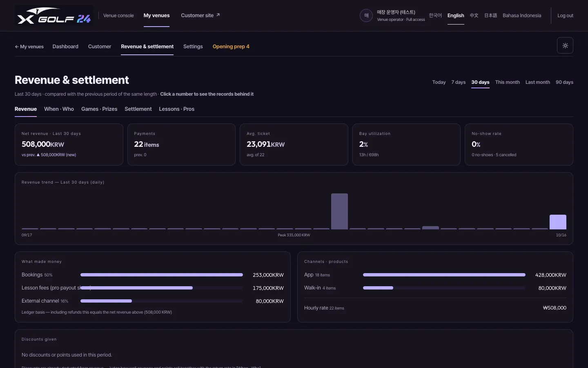Select the Last month period filter
The height and width of the screenshot is (368, 588).
click(538, 82)
